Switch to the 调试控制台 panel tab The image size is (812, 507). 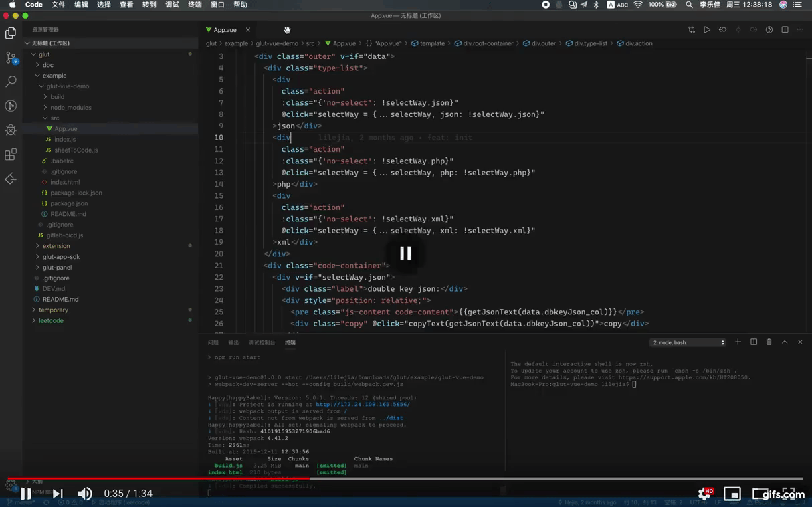[262, 342]
